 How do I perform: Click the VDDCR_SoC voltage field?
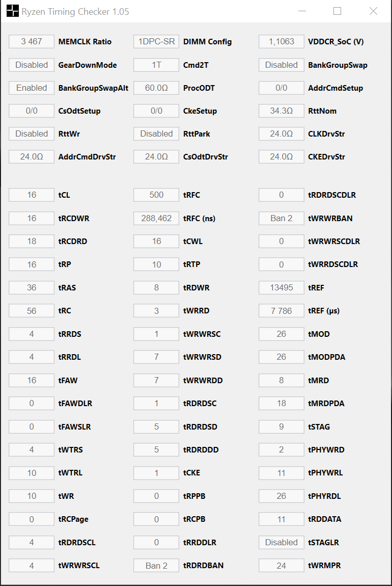click(x=282, y=42)
